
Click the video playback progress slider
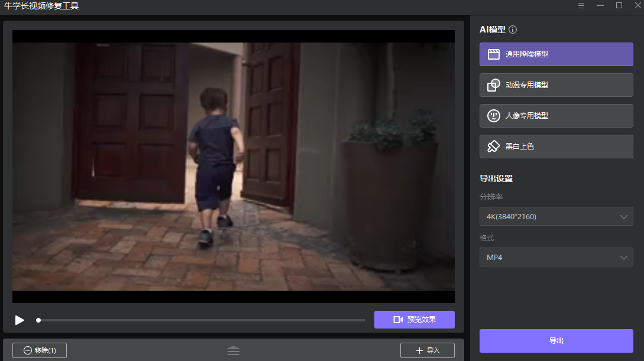pos(201,320)
